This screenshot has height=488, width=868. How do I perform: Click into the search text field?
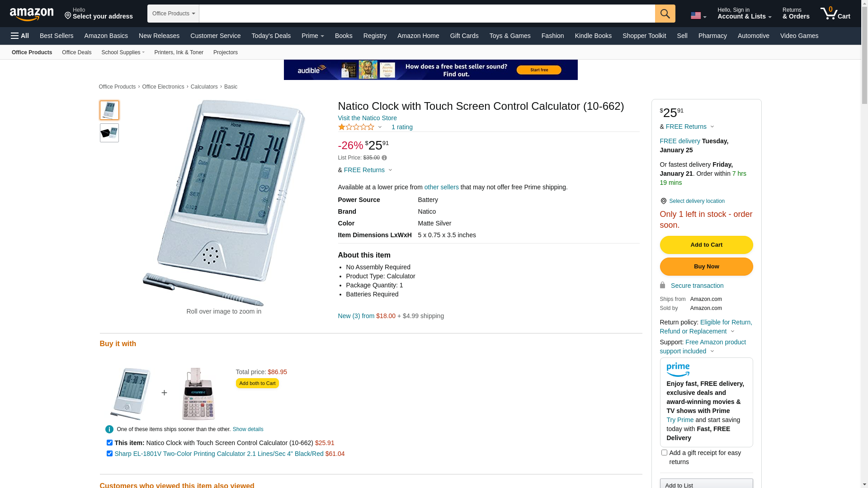click(x=427, y=14)
